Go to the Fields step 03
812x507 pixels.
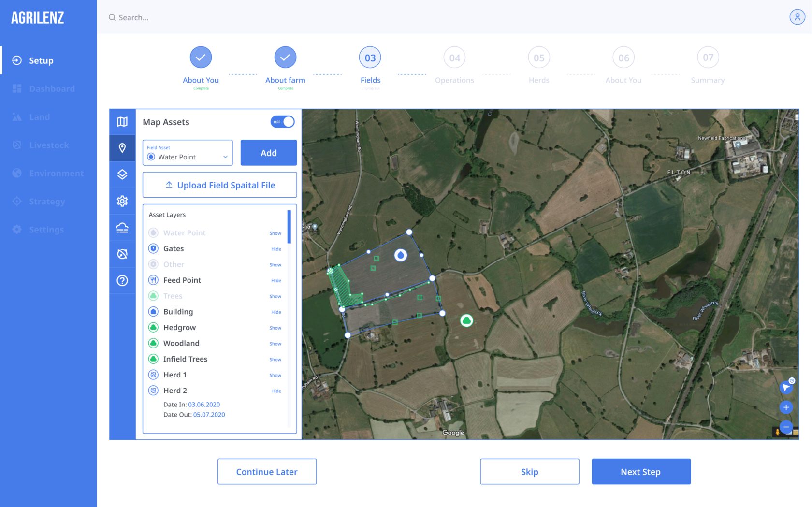370,58
